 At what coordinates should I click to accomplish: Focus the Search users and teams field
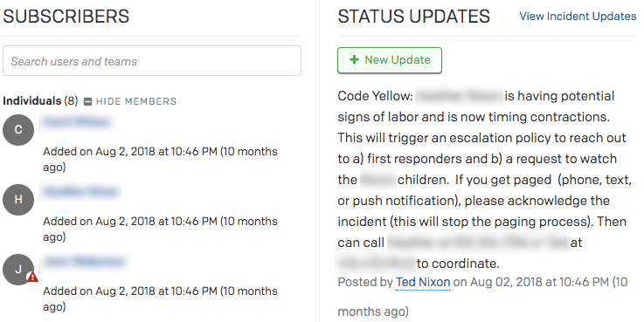click(152, 61)
